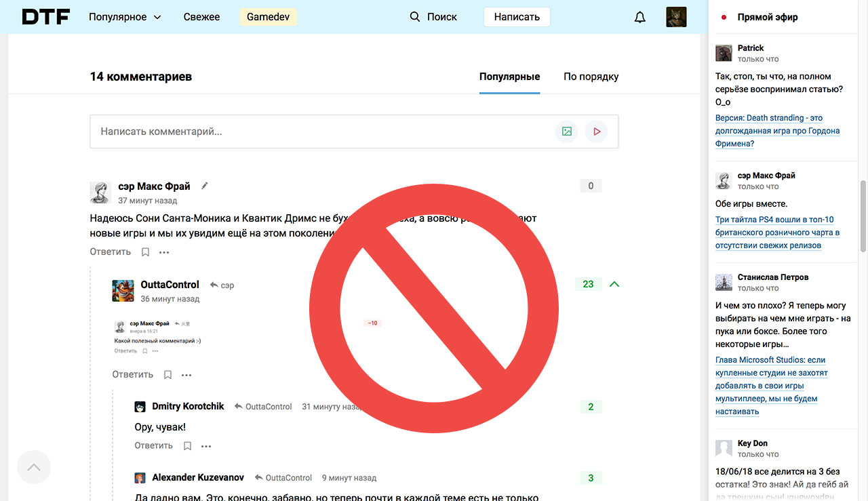Bookmark сэр Макс Фрай's comment

click(x=145, y=252)
